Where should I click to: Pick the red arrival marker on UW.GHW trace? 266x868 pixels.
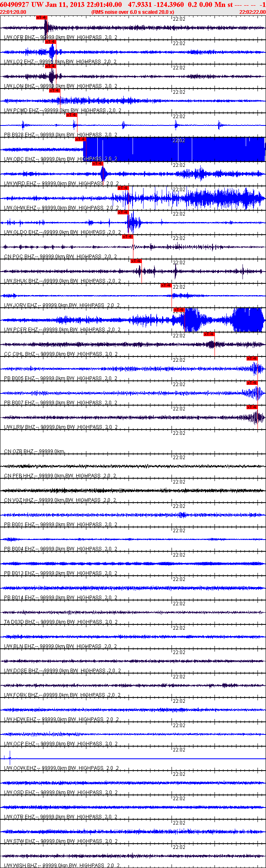pyautogui.click(x=123, y=188)
